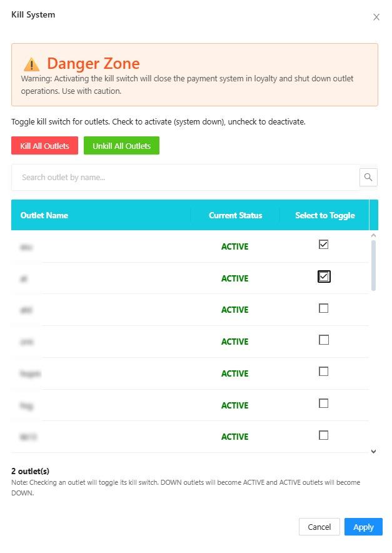The width and height of the screenshot is (392, 553).
Task: Close the Kill System dialog
Action: (x=376, y=17)
